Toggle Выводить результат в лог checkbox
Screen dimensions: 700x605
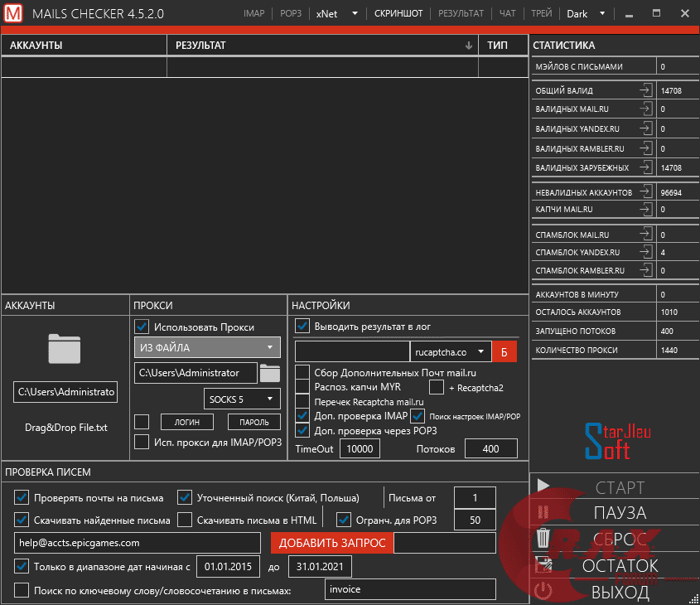(x=302, y=326)
